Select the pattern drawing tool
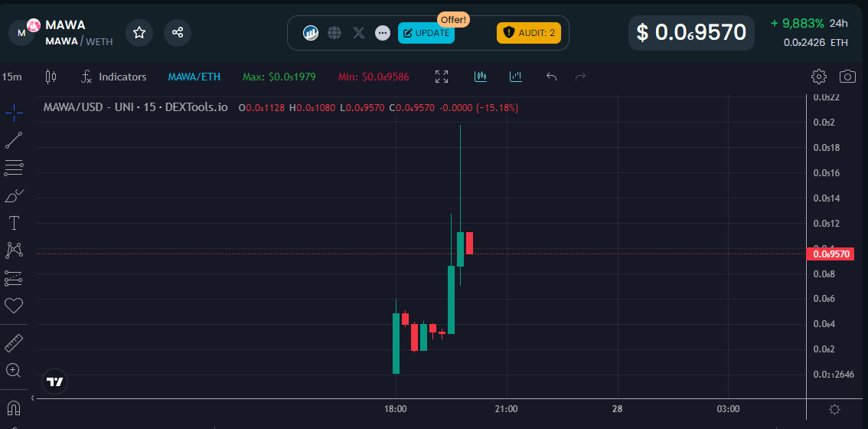Viewport: 868px width, 429px height. (x=14, y=251)
